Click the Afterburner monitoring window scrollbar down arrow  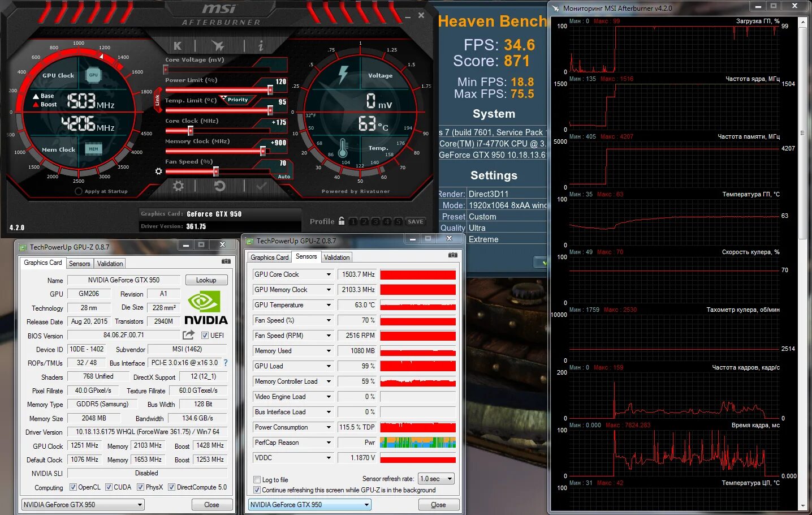[803, 506]
